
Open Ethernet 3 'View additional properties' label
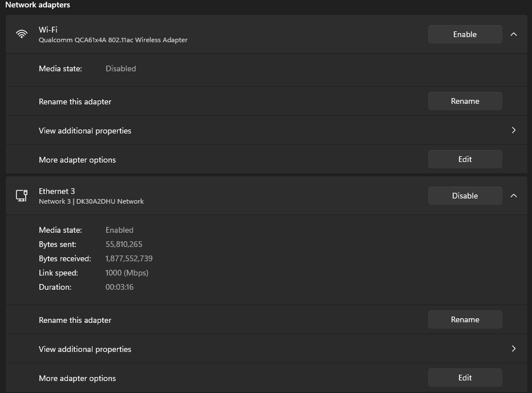pos(85,349)
